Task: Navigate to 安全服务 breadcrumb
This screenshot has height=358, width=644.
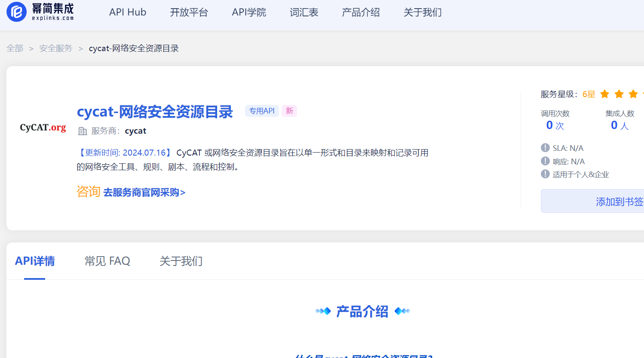Action: point(56,48)
